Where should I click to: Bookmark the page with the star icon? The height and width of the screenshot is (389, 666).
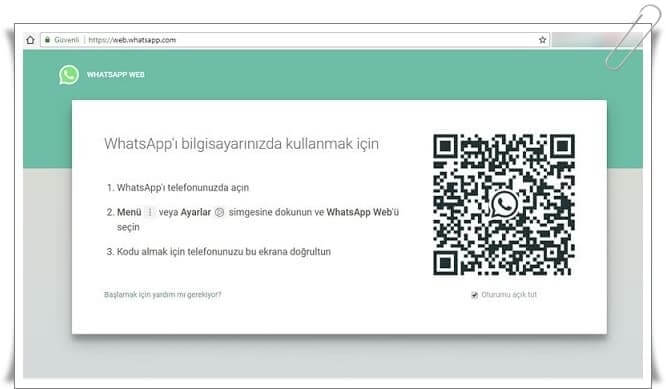point(542,40)
